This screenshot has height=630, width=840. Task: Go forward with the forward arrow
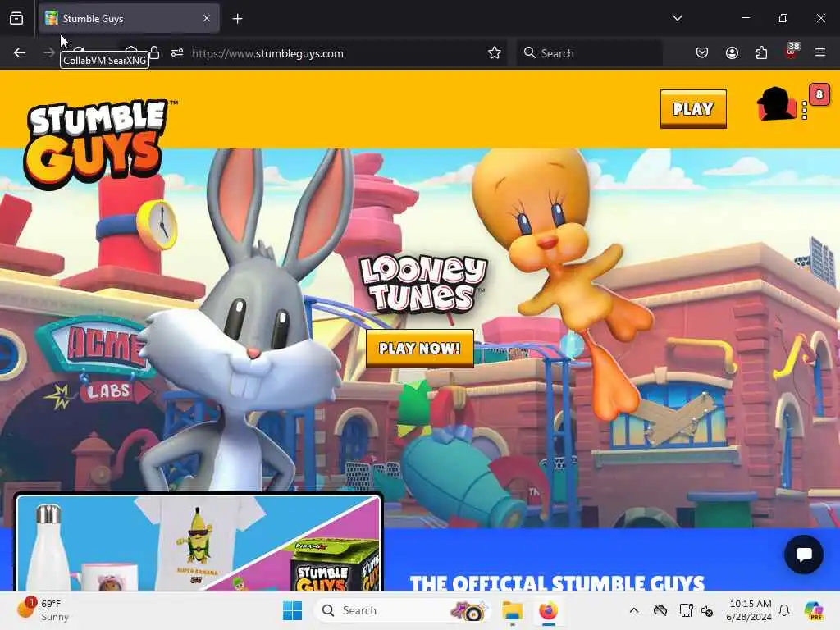(48, 53)
